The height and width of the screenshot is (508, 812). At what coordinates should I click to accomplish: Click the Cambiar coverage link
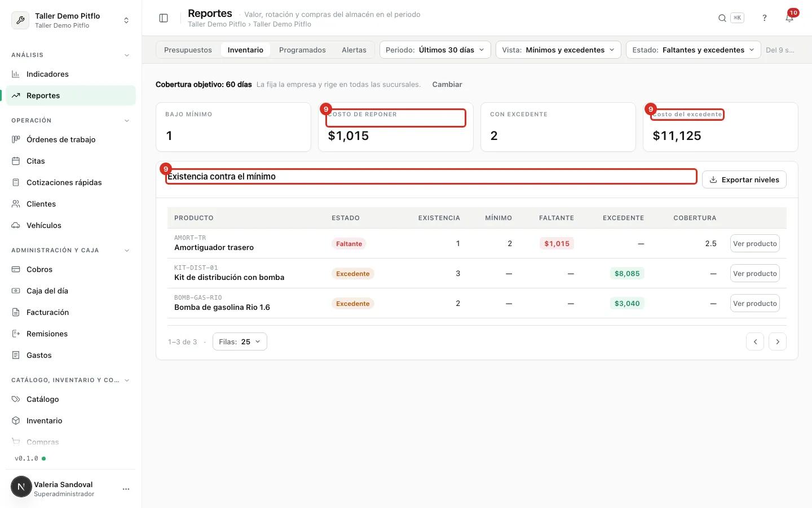click(447, 84)
